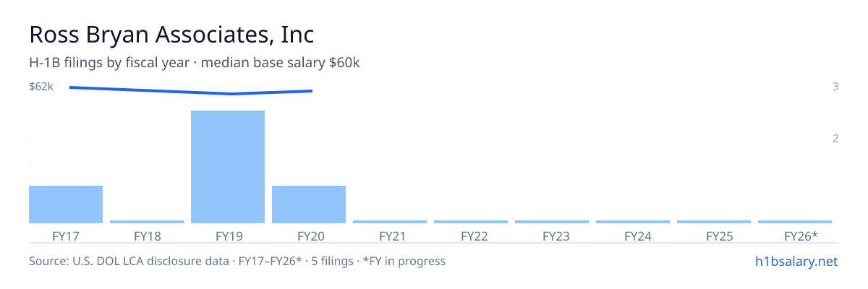Click the FY21 filings bar
Viewport: 868px width, 289px height.
point(390,222)
